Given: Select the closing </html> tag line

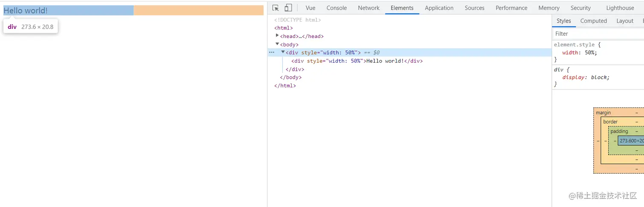Looking at the screenshot, I should (x=285, y=86).
